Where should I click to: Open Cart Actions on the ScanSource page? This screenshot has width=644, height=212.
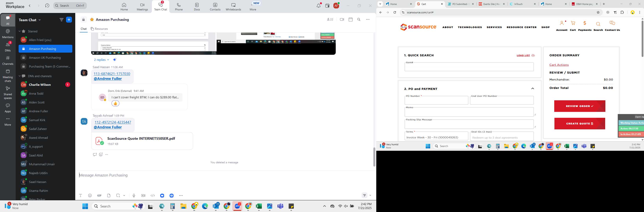pyautogui.click(x=559, y=65)
